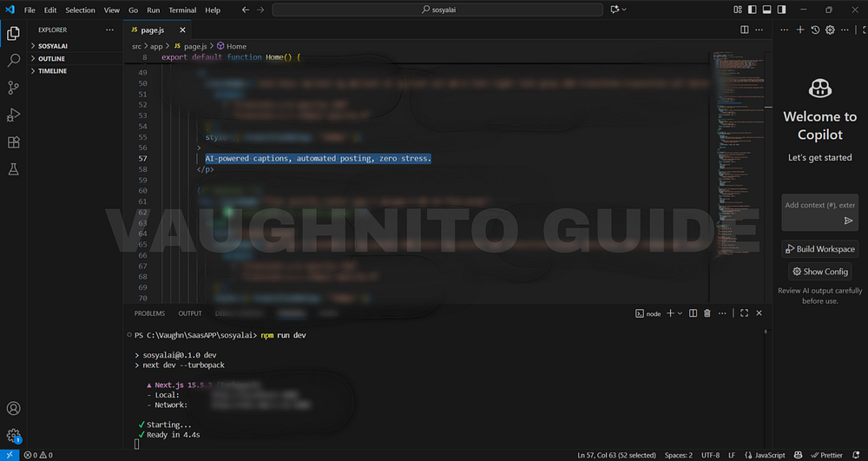Open the View menu
The width and height of the screenshot is (868, 461).
(112, 10)
